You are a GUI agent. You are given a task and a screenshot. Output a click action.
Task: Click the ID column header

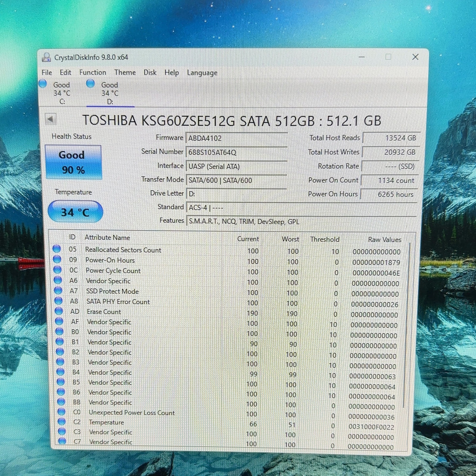72,237
